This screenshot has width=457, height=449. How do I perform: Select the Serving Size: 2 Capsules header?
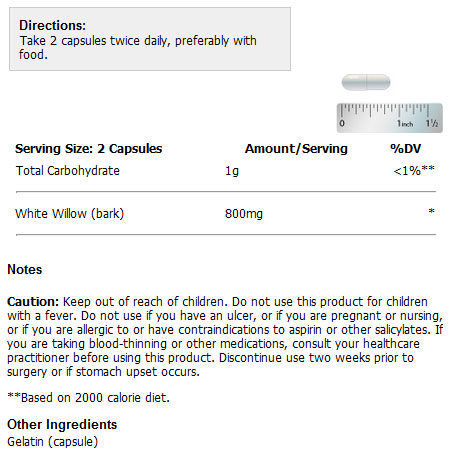[88, 149]
